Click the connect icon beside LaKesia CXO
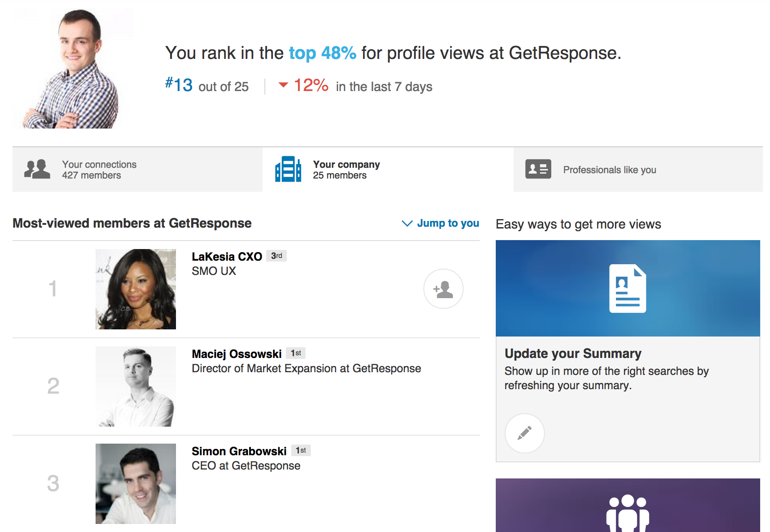 click(443, 289)
